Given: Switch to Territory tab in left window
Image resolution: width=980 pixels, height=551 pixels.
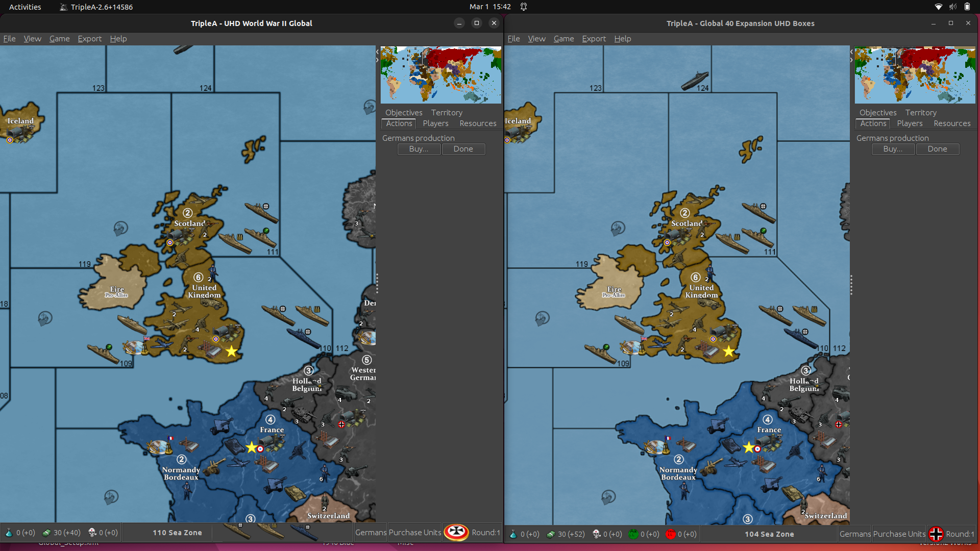Looking at the screenshot, I should pyautogui.click(x=447, y=112).
